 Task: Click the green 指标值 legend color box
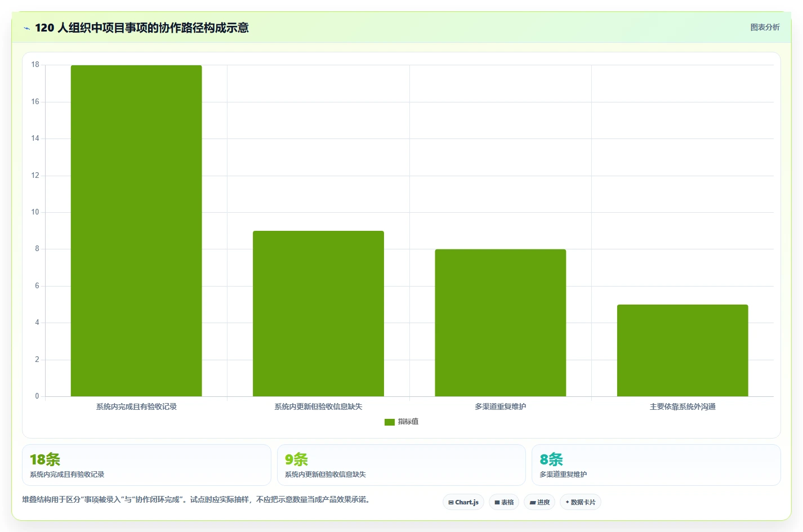pos(390,422)
